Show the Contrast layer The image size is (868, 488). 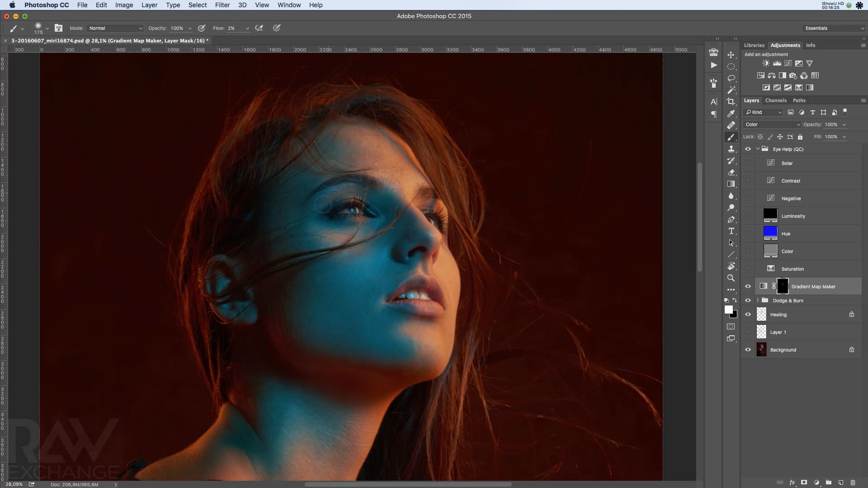click(748, 181)
